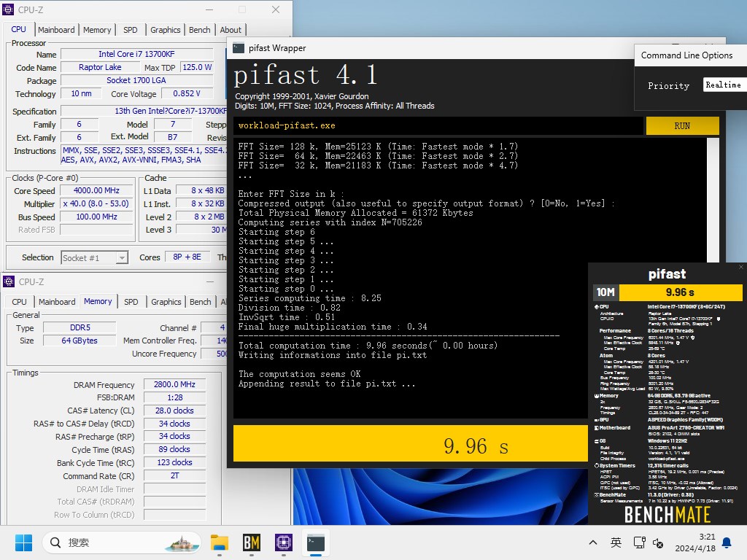
Task: Click the GPU section icon in BenchMate panel
Action: [x=597, y=420]
